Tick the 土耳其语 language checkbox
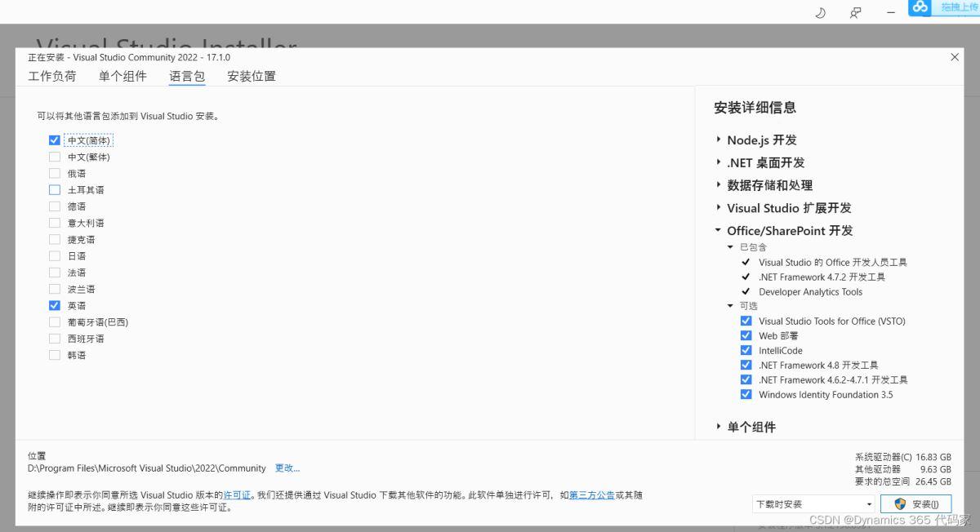Viewport: 980px width, 532px height. [x=55, y=189]
